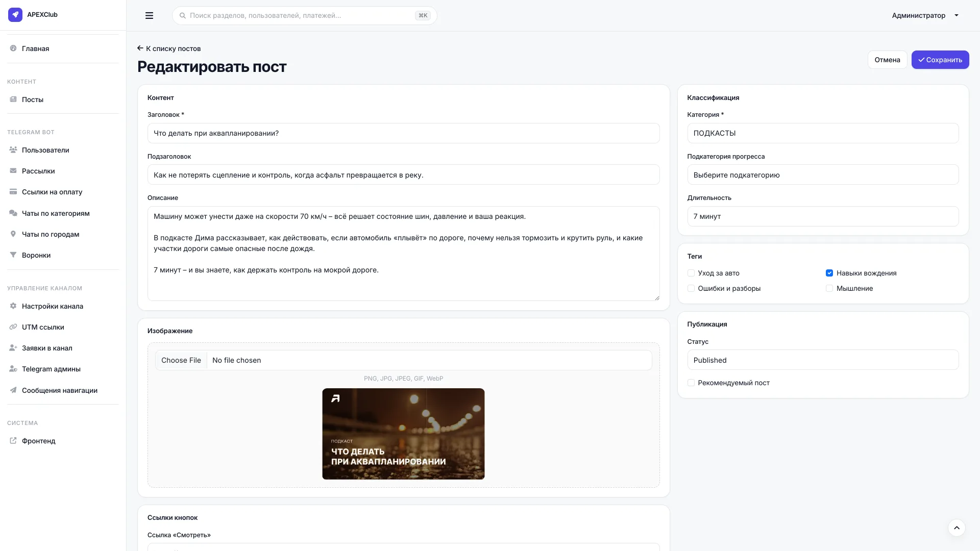Screen dimensions: 980x551
Task: Click the ⌘K shortcut badge in search
Action: coord(423,16)
